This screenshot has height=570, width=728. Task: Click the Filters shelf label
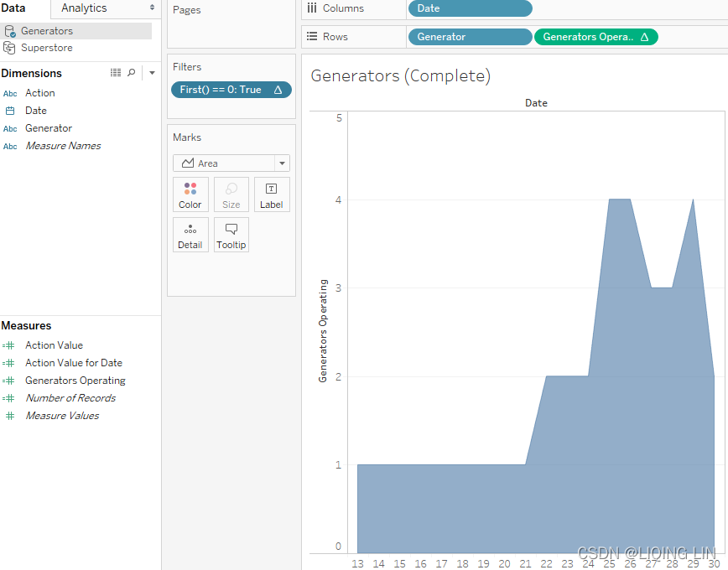(x=187, y=67)
